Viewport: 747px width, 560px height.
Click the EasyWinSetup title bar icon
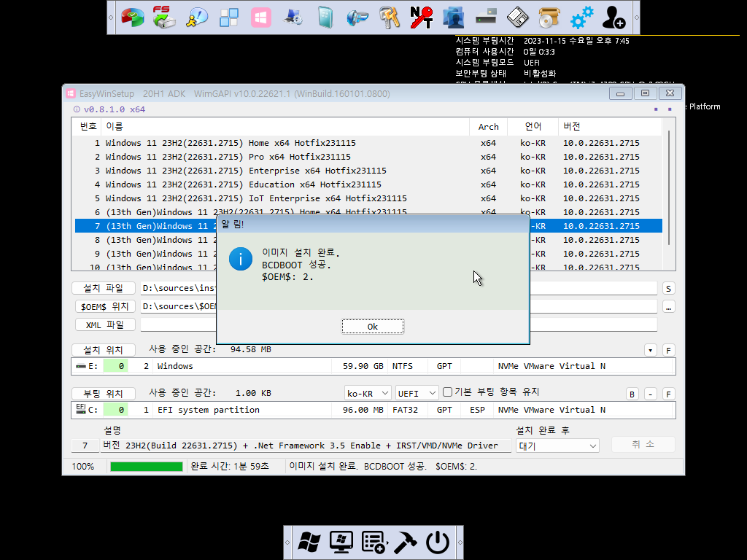click(x=71, y=94)
